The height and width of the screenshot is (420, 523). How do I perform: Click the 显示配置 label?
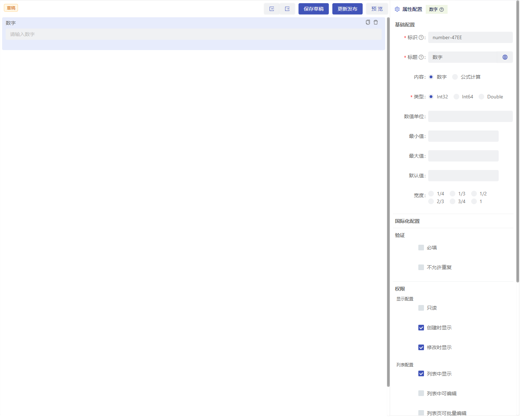405,299
